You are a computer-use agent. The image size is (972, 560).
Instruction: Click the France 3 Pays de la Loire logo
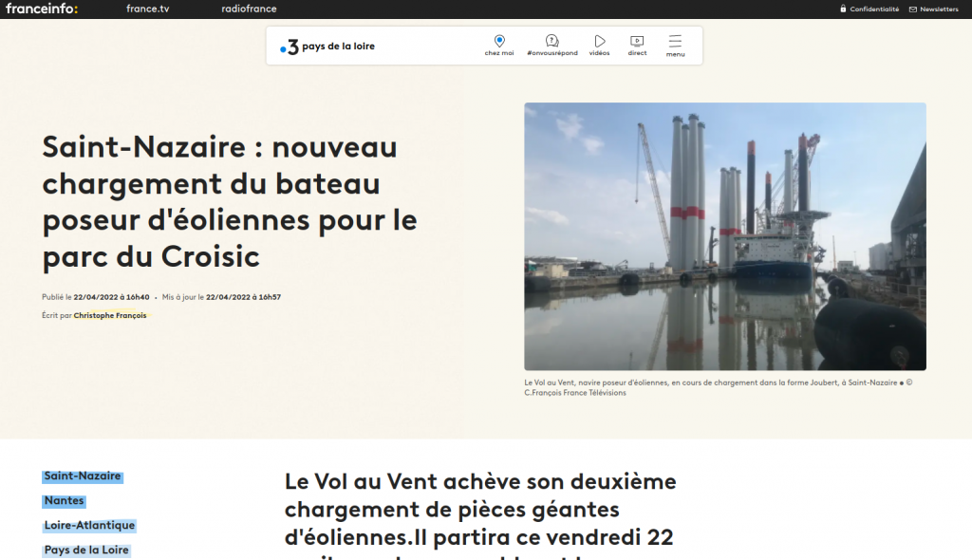(327, 47)
